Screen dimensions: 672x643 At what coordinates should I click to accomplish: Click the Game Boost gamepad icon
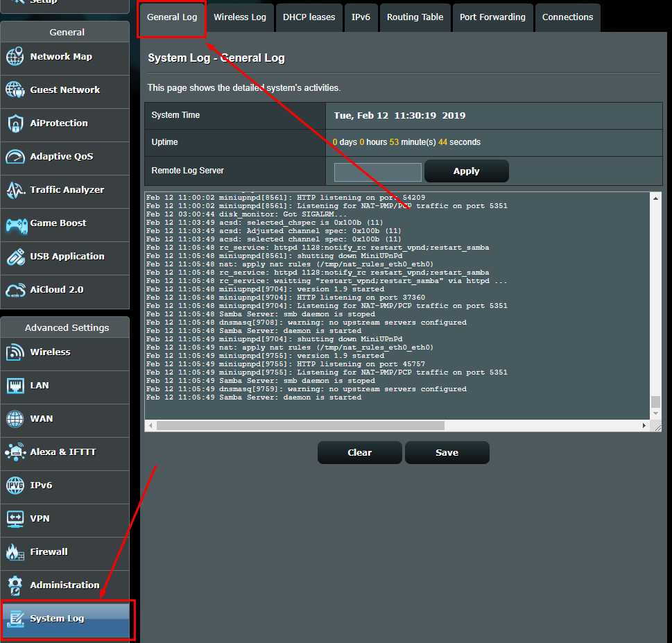[x=15, y=223]
